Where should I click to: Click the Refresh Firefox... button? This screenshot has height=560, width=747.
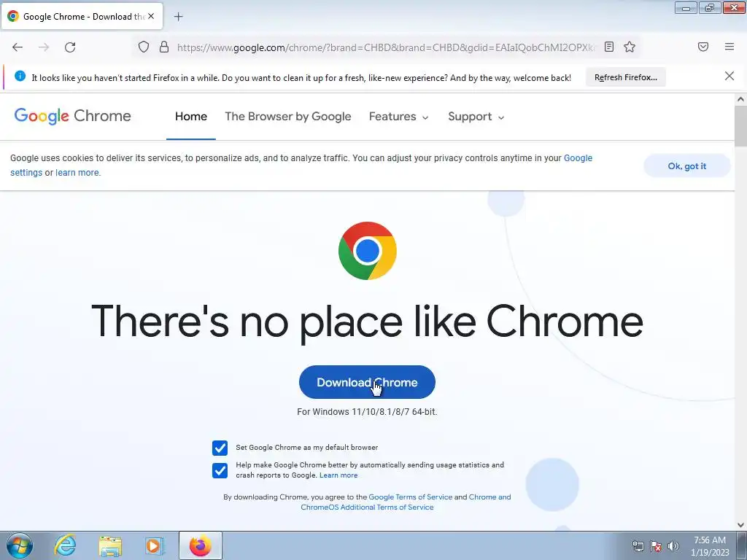tap(625, 77)
